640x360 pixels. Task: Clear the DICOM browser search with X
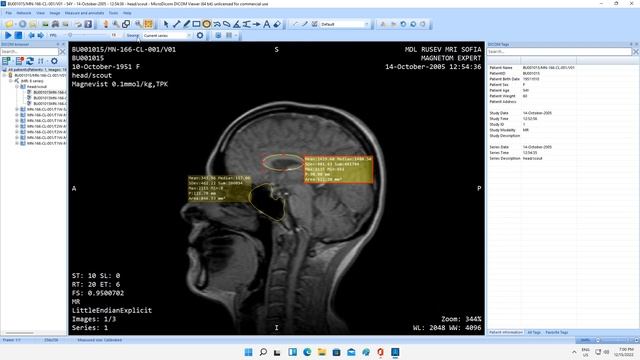62,52
